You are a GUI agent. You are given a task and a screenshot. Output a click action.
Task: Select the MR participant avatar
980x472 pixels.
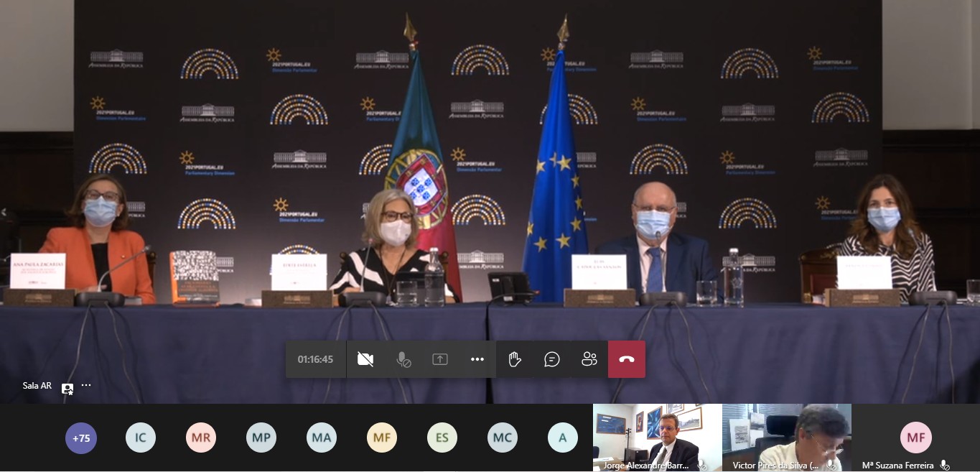(201, 438)
